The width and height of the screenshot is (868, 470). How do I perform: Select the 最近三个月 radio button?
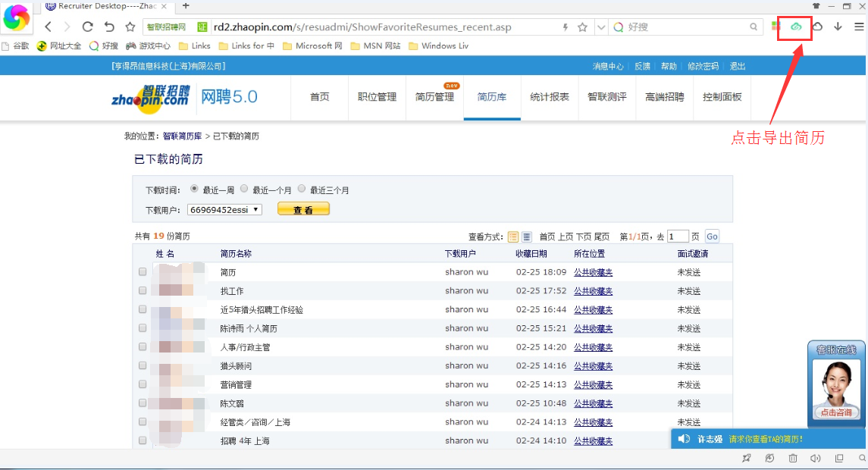click(302, 189)
